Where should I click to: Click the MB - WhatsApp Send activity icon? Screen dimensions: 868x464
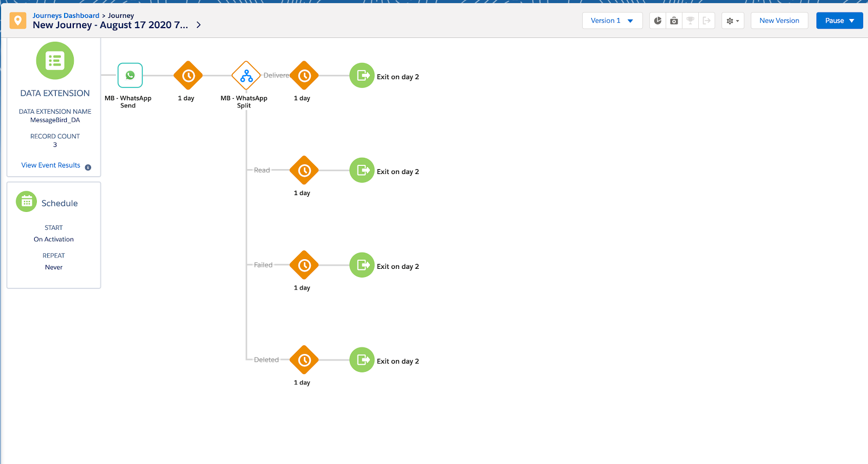(x=130, y=75)
